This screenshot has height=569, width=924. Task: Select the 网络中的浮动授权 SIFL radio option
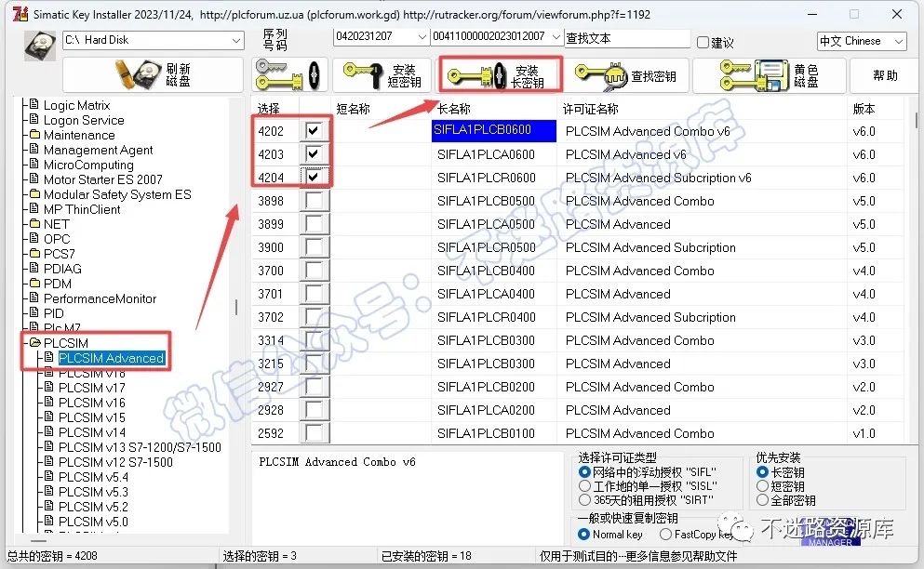point(584,471)
